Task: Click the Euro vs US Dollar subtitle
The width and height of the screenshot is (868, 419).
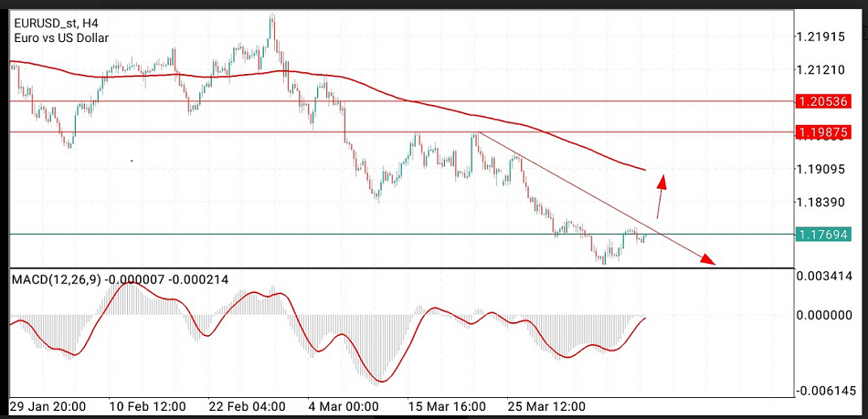Action: (61, 37)
